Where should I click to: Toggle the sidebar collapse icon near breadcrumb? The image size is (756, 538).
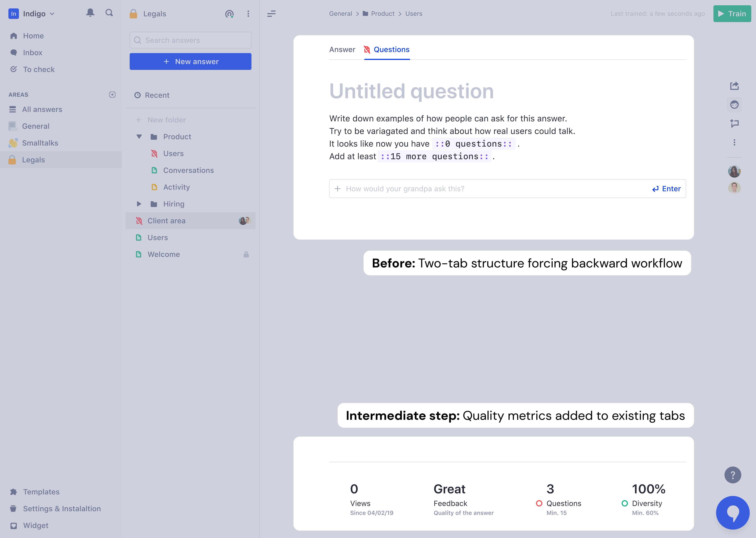pyautogui.click(x=271, y=14)
